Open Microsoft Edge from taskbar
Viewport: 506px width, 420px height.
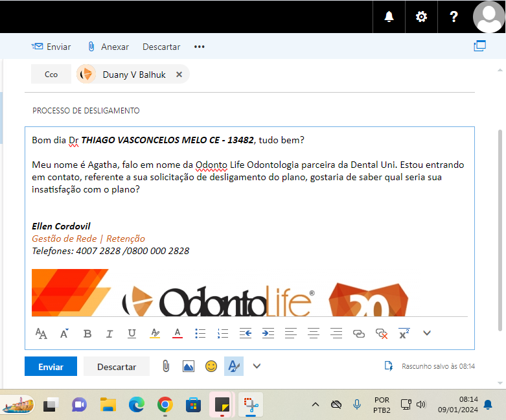coord(137,405)
